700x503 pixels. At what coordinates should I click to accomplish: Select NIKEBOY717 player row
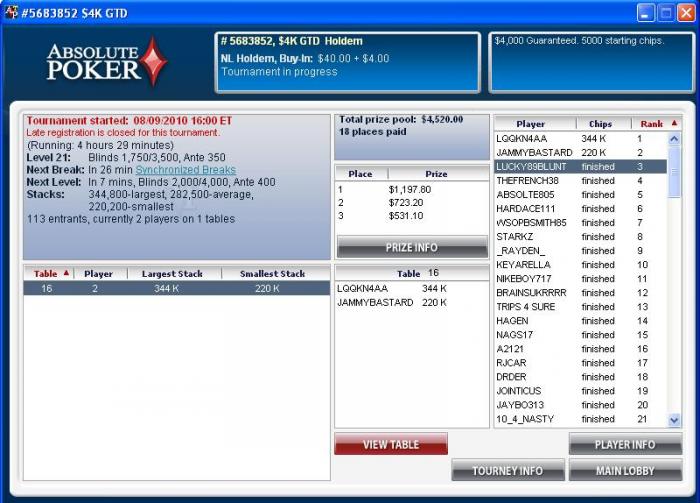581,279
